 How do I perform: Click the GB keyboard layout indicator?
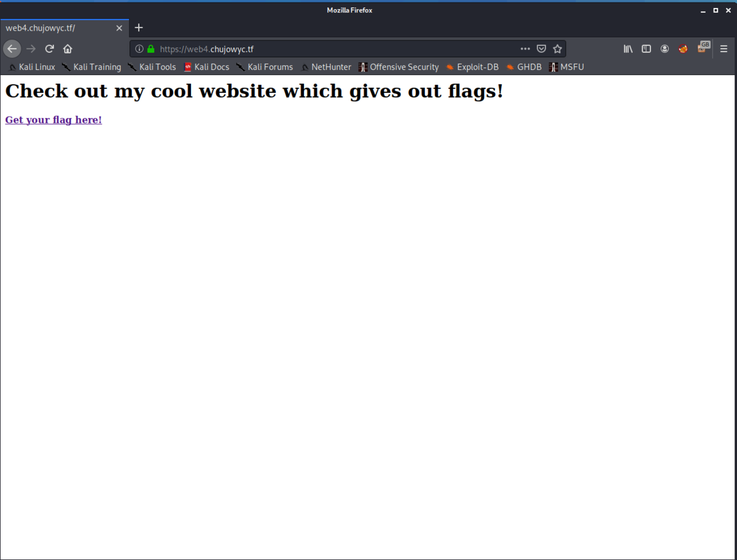point(704,46)
